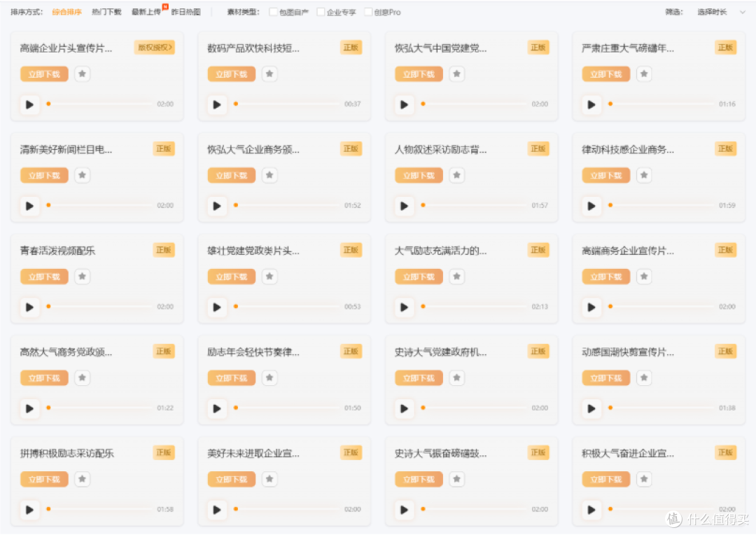756x535 pixels.
Task: Play the 严肃庄重大气磅礴年 track
Action: coord(591,104)
